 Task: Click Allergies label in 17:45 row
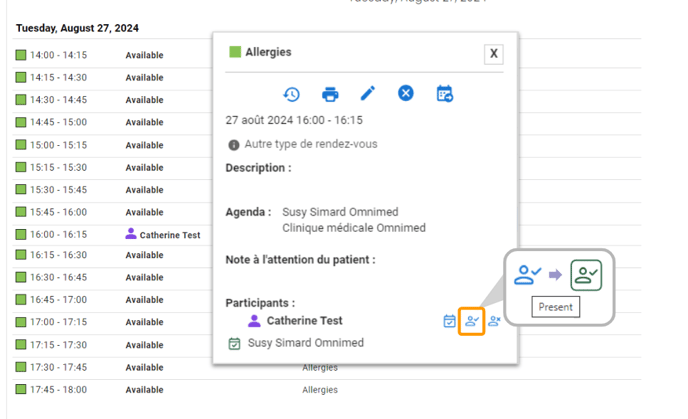point(320,390)
